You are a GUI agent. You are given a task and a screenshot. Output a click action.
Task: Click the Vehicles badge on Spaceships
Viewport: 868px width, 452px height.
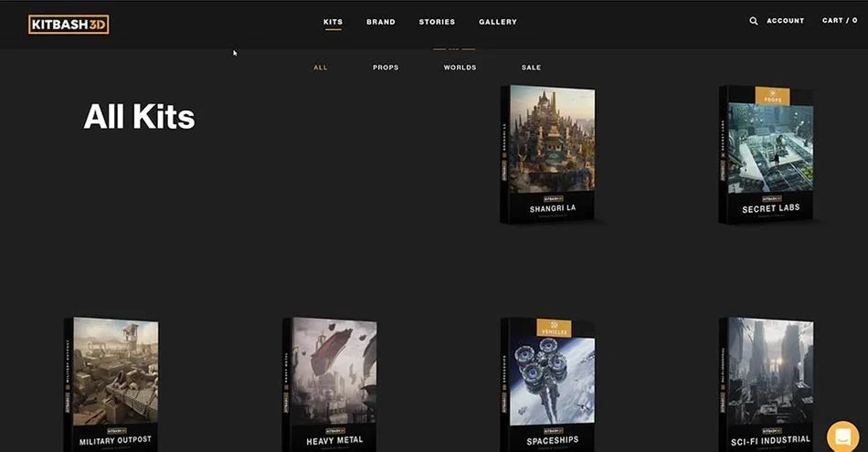coord(554,328)
